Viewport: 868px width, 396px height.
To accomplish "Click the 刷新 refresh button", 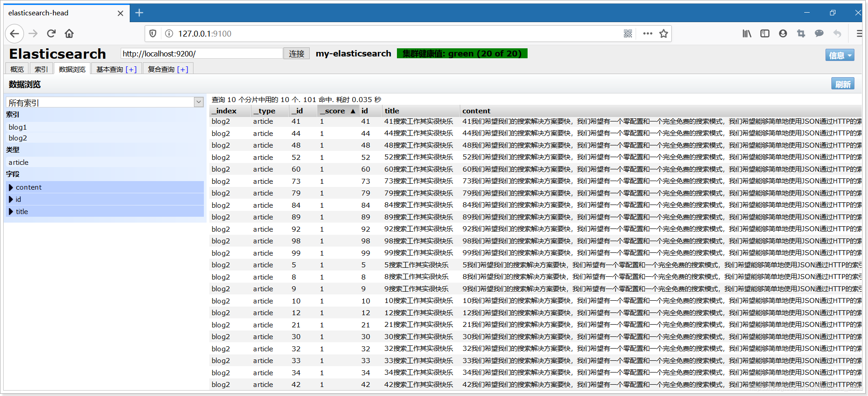I will tap(843, 84).
